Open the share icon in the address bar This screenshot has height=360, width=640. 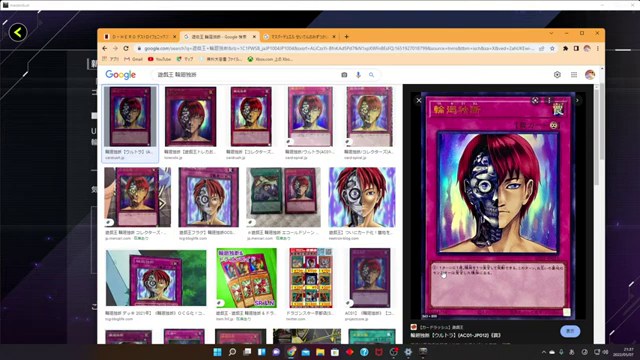tap(542, 48)
